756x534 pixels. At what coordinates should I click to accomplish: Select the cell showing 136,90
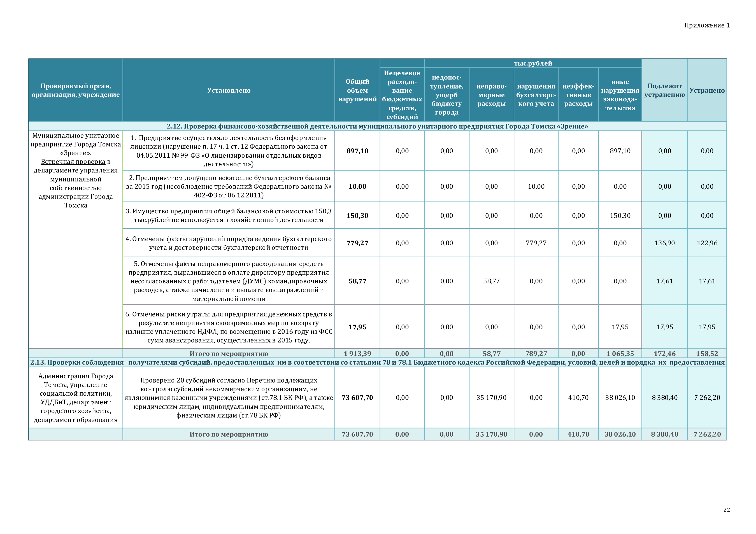click(x=664, y=243)
